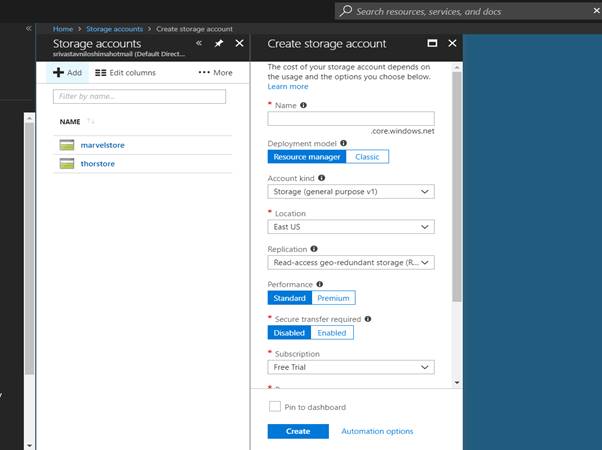Show info tooltip for Secure transfer required
This screenshot has height=450, width=602.
point(368,319)
